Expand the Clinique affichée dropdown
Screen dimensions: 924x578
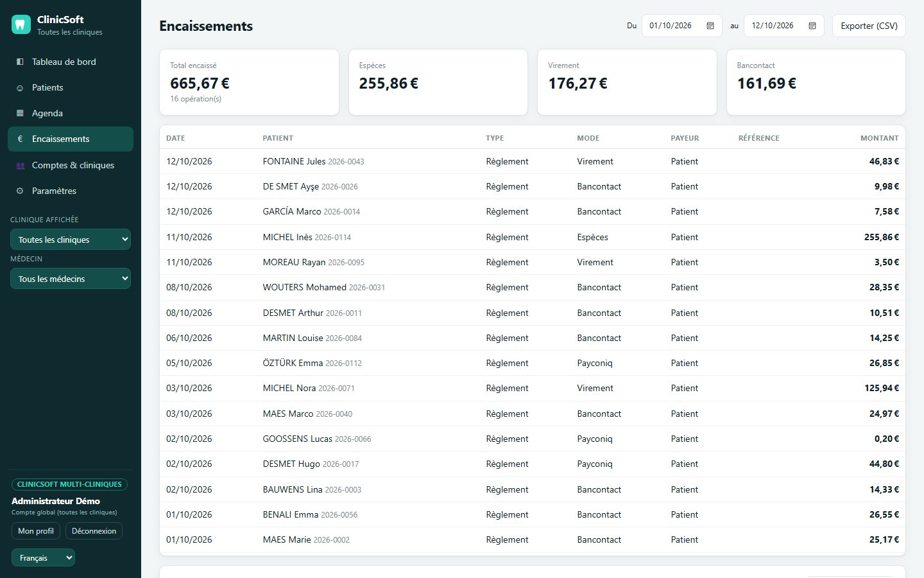71,240
